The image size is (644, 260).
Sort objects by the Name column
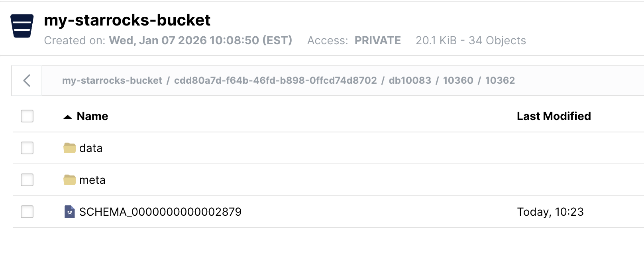pos(92,116)
